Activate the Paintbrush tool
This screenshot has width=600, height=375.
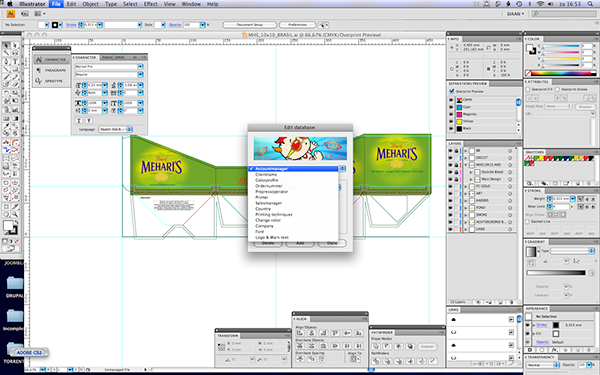[x=7, y=77]
